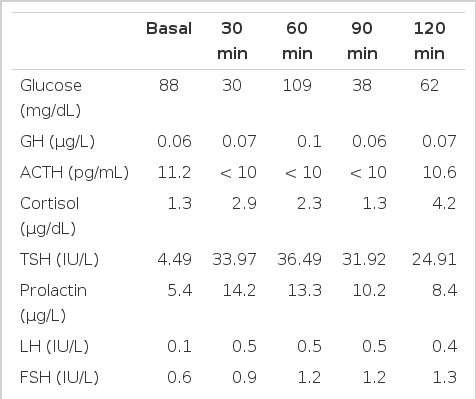Viewport: 476px width, 399px height.
Task: Click the basal glucose value 88
Action: click(x=169, y=85)
